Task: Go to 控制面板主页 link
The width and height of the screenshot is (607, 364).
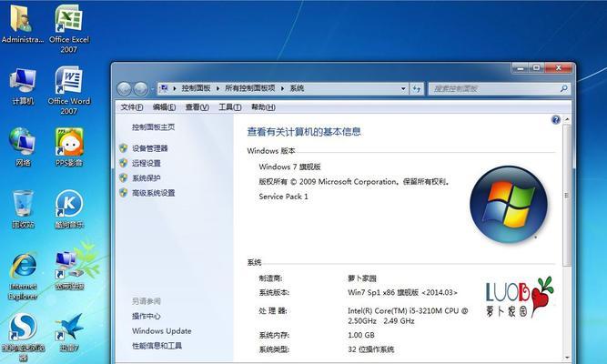Action: coord(153,127)
